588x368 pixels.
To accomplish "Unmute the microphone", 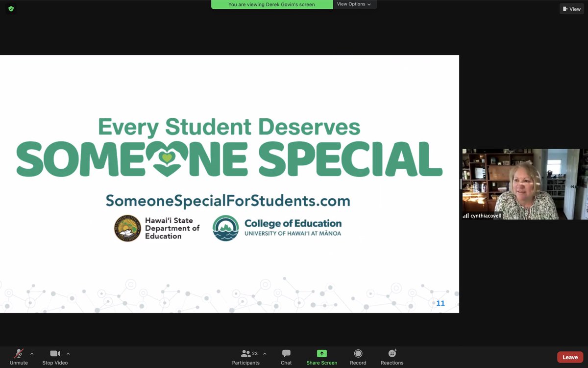I will (x=19, y=357).
